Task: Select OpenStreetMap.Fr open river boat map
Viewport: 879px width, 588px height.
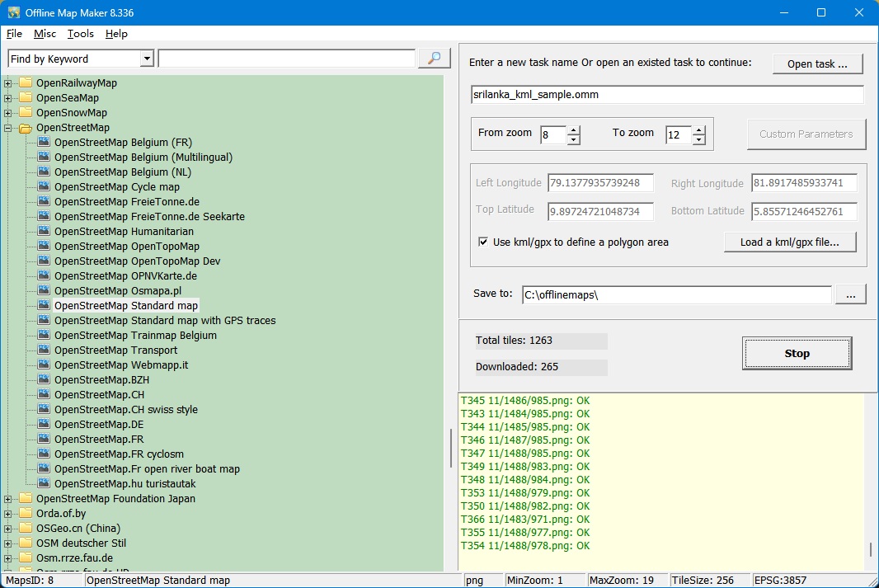Action: [147, 469]
